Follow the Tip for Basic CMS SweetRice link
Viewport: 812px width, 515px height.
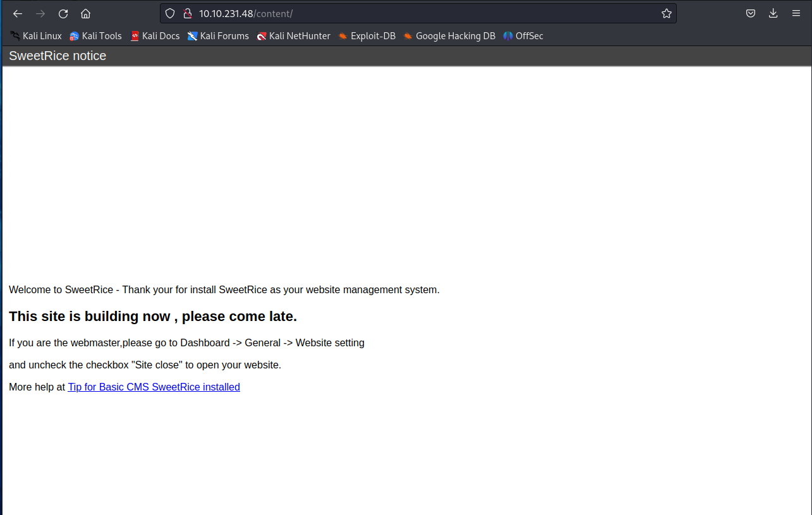tap(154, 387)
